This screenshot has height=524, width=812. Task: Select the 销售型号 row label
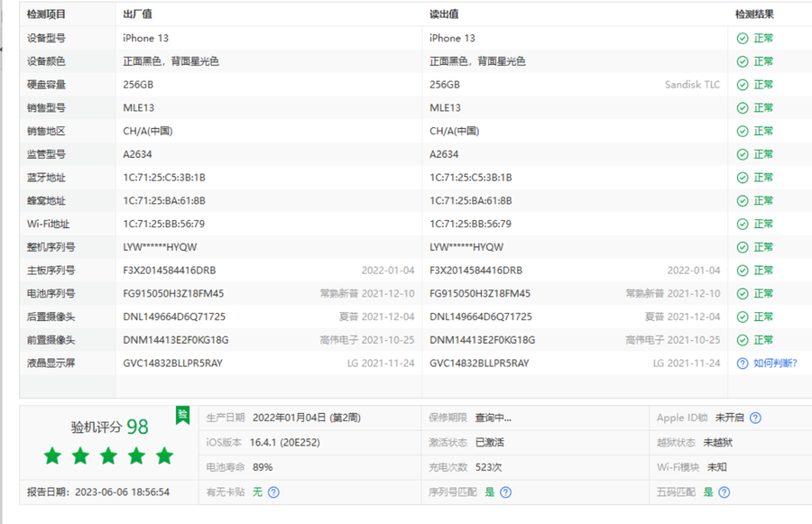[x=46, y=107]
